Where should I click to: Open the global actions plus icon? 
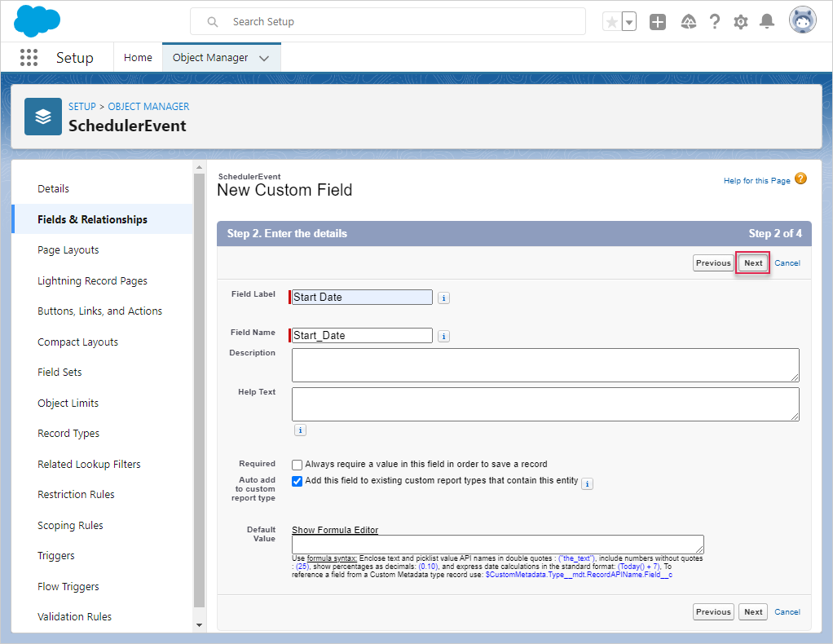click(x=658, y=22)
